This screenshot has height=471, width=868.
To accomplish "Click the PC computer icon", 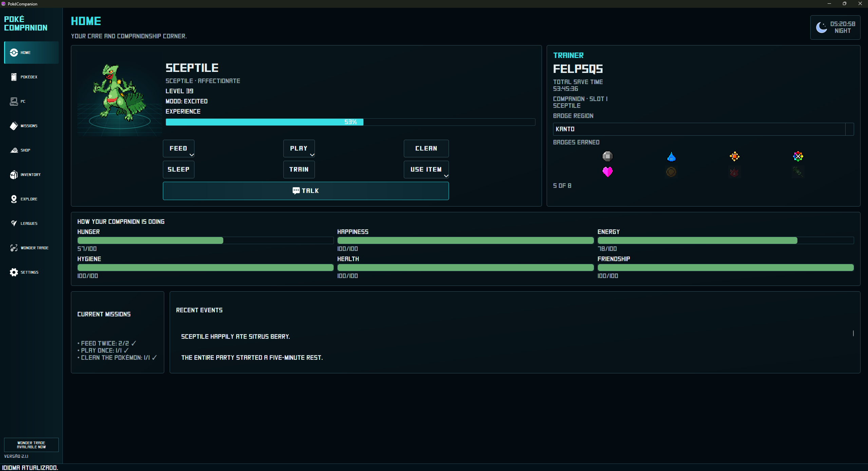I will click(14, 101).
